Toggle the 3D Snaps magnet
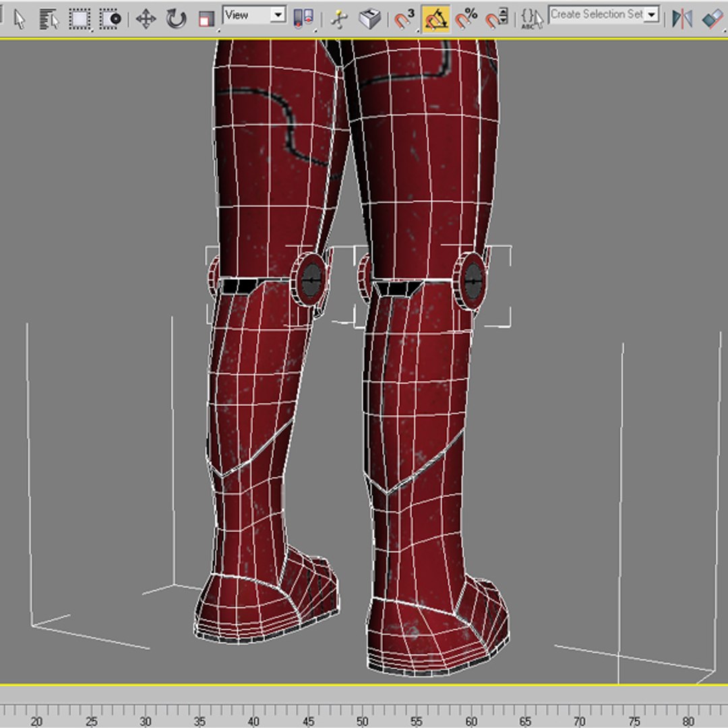This screenshot has width=728, height=728. 404,20
